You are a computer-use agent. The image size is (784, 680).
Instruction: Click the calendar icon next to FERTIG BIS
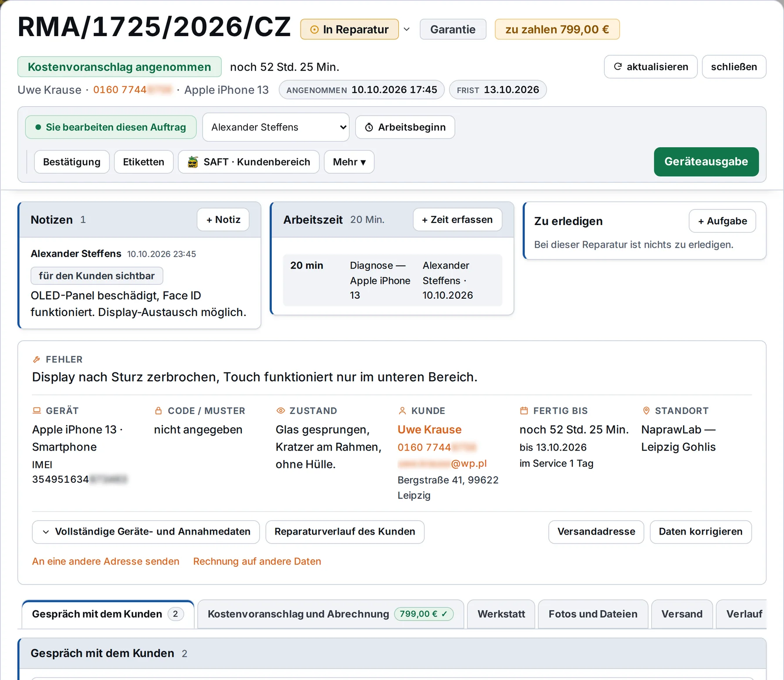coord(524,411)
